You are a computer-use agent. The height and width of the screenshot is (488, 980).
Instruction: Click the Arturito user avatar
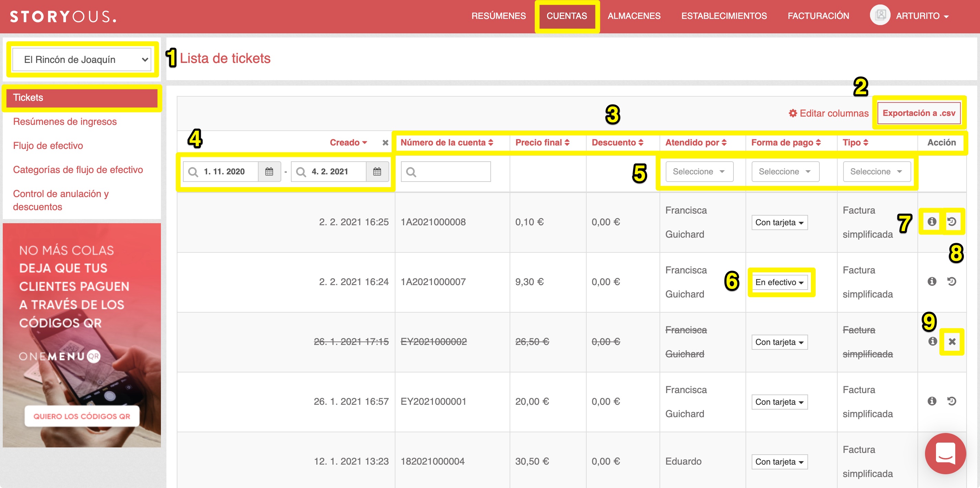[x=880, y=15]
